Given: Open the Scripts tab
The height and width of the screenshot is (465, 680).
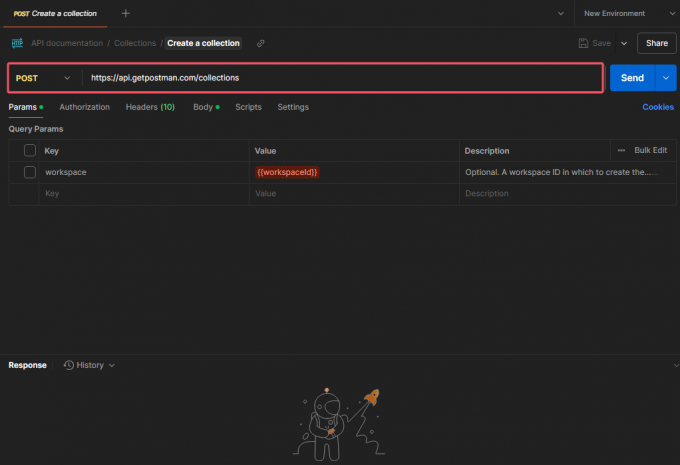Looking at the screenshot, I should coord(248,107).
